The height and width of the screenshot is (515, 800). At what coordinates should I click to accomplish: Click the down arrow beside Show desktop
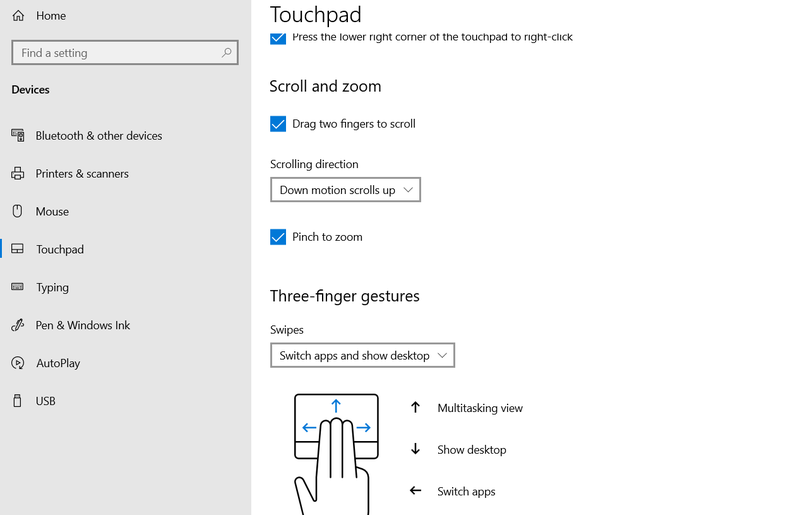[415, 449]
